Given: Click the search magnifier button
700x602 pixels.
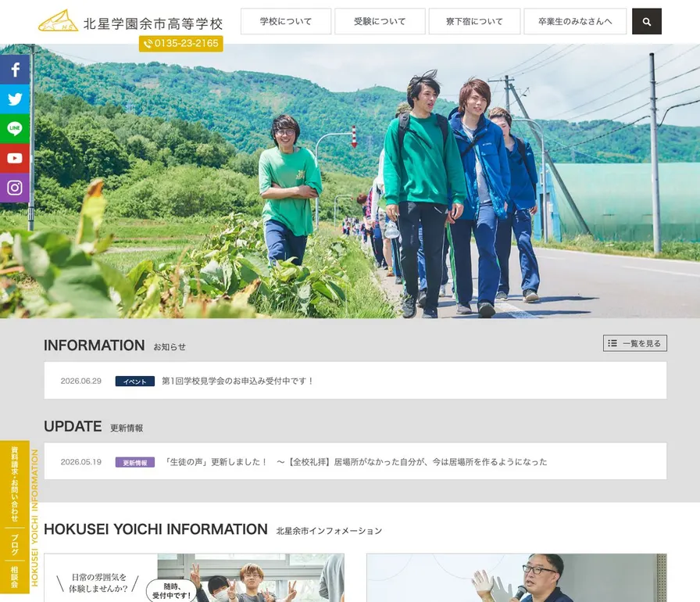Looking at the screenshot, I should tap(646, 21).
